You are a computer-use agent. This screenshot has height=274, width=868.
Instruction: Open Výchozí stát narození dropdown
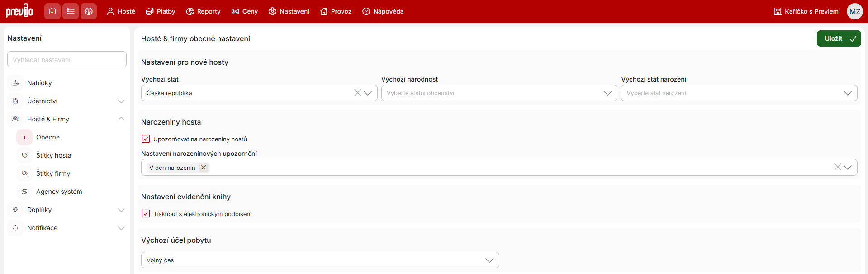pyautogui.click(x=739, y=93)
